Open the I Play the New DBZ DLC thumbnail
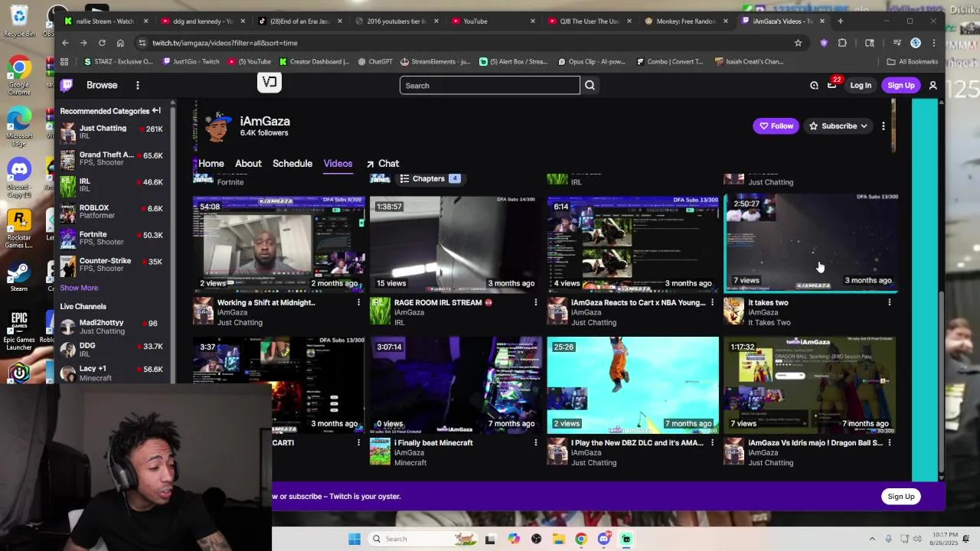This screenshot has width=980, height=551. point(632,385)
